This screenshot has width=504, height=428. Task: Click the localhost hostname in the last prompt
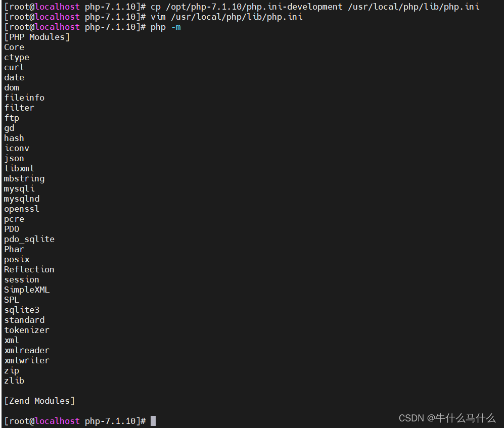(55, 420)
